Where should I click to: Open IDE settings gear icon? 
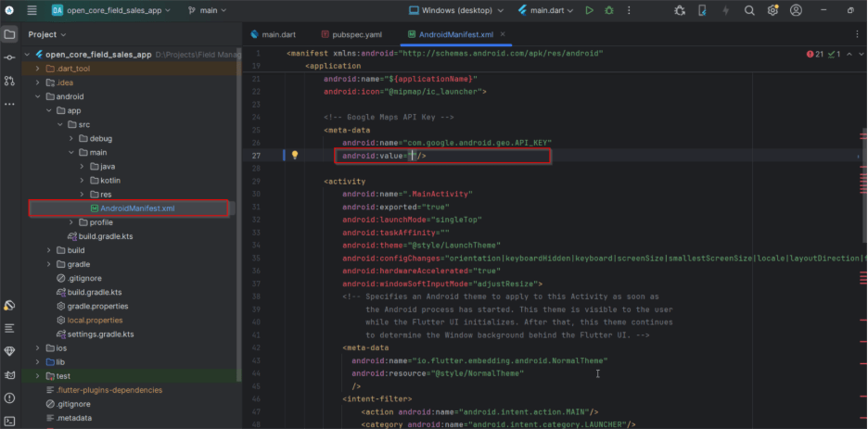(x=771, y=10)
